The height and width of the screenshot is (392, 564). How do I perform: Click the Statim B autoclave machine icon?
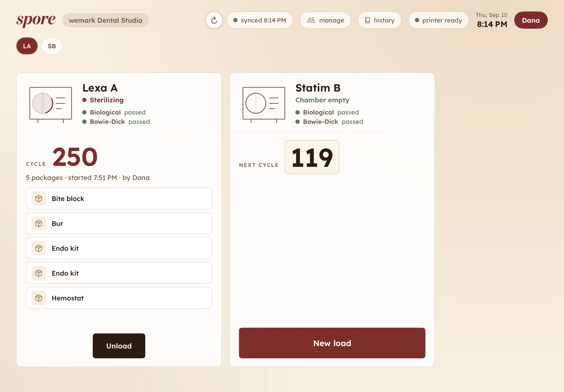pyautogui.click(x=264, y=105)
